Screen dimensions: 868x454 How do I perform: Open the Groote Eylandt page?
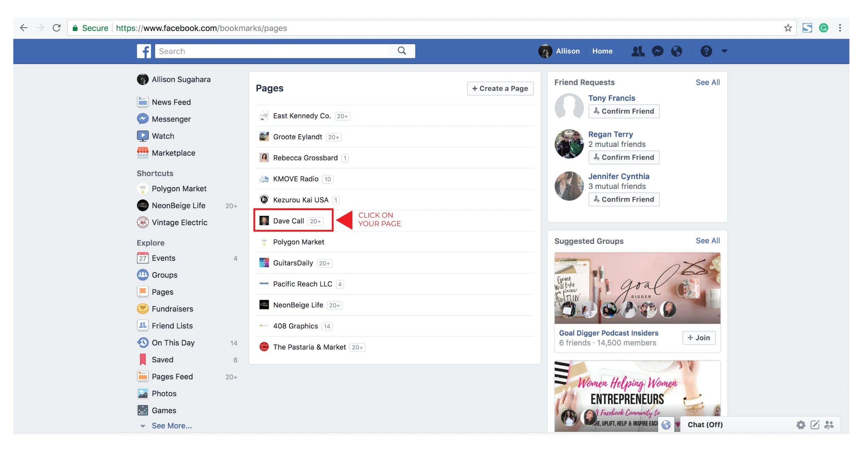tap(298, 137)
